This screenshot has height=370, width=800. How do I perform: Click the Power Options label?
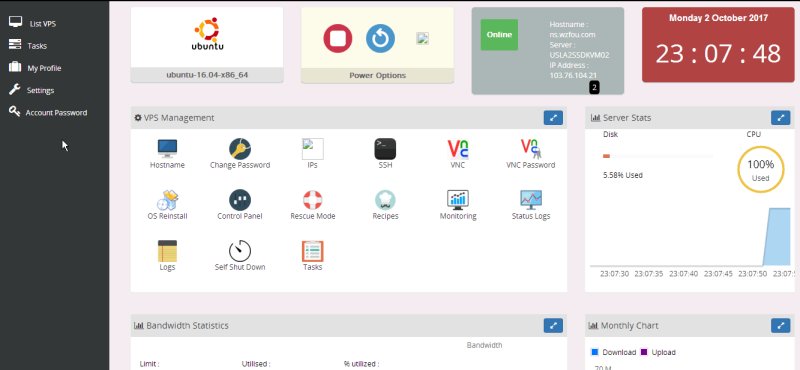click(x=378, y=75)
